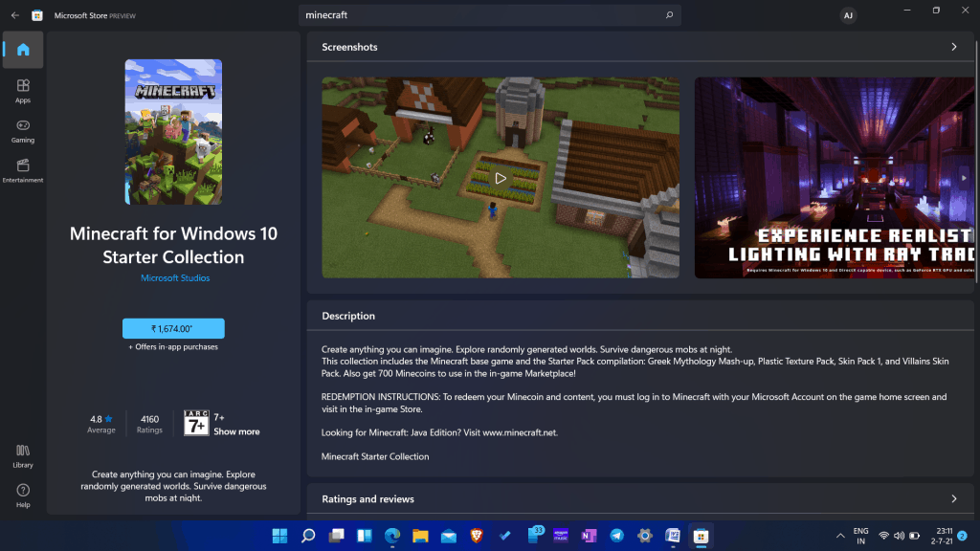Open OneNote from the taskbar
980x551 pixels.
(x=588, y=537)
